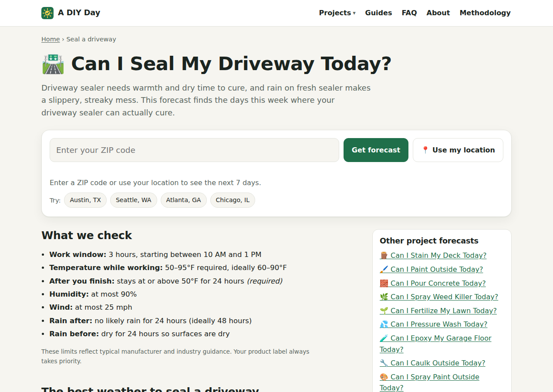The width and height of the screenshot is (553, 392).
Task: Expand the Projects dropdown menu
Action: pyautogui.click(x=337, y=13)
